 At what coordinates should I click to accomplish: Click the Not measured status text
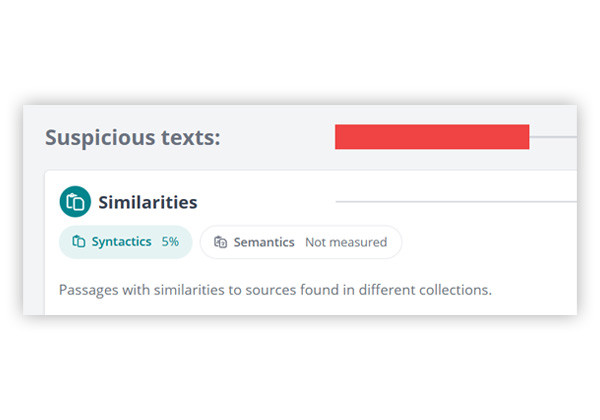point(346,242)
